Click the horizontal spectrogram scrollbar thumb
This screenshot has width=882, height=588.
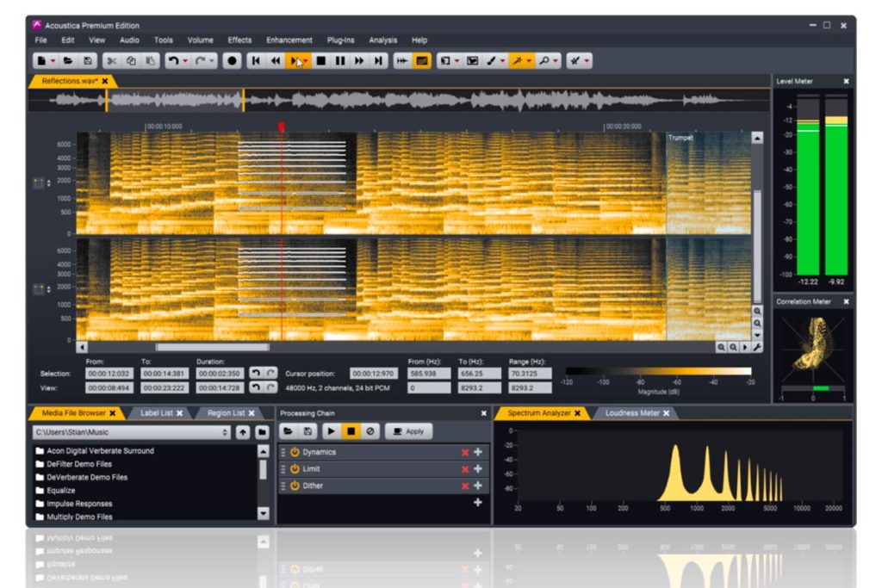click(x=212, y=348)
